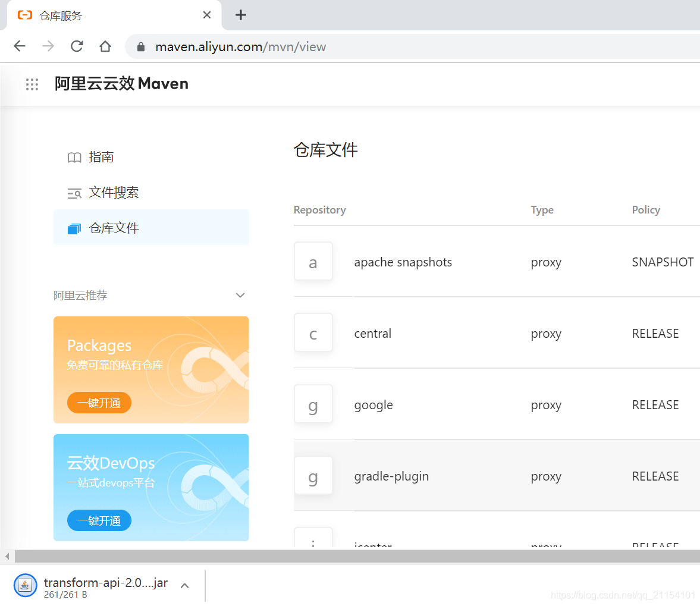Click RELEASE policy in google row

[655, 405]
